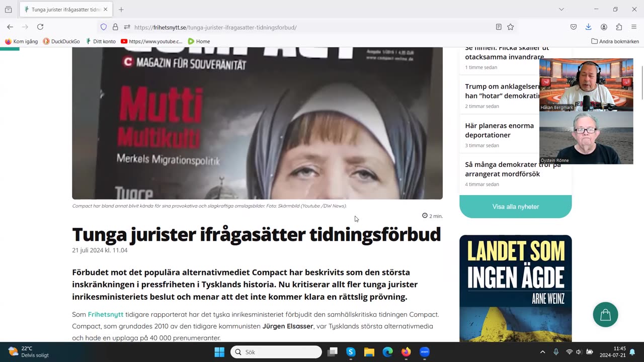
Task: Open the YouTube bookmark
Action: [151, 41]
